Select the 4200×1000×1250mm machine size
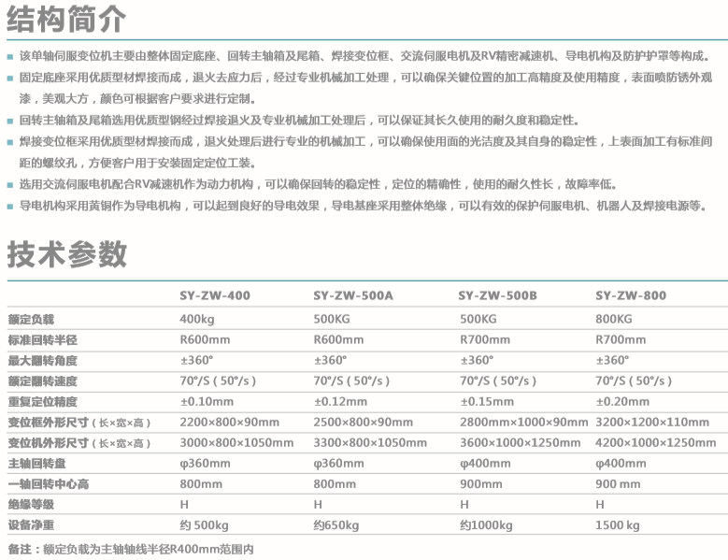Image resolution: width=728 pixels, height=560 pixels. click(656, 442)
